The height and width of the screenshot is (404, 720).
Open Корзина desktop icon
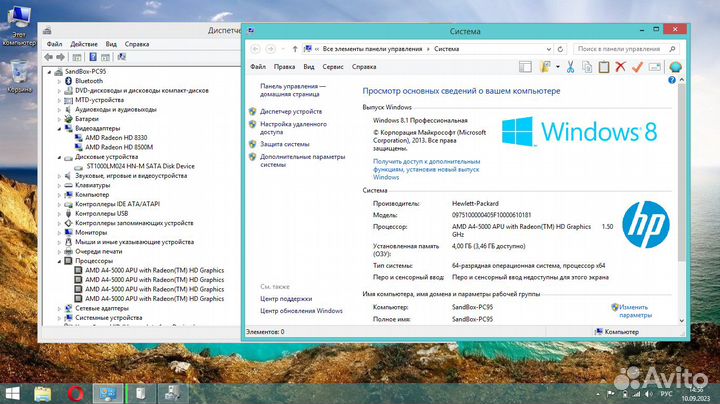coord(19,76)
